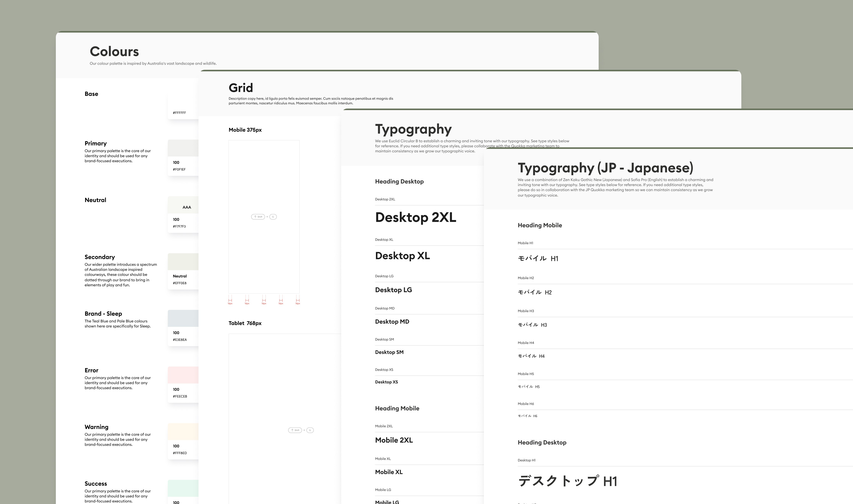This screenshot has width=853, height=504.
Task: Click the デスクトップ H1 sample heading
Action: click(x=567, y=481)
